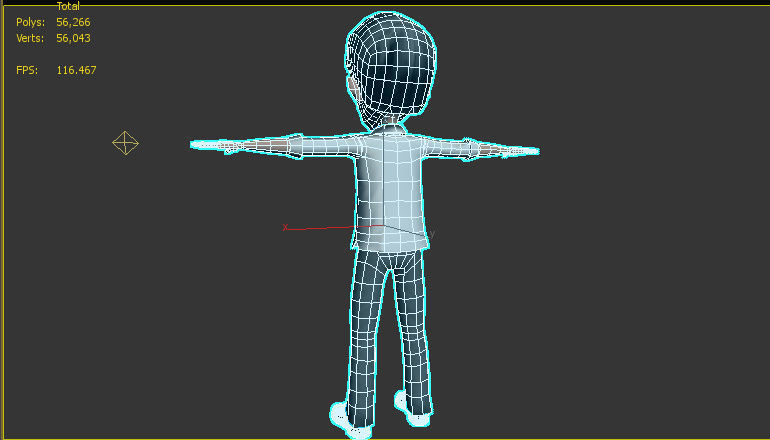The image size is (770, 440).
Task: Click the character's left white shoe
Action: point(349,421)
